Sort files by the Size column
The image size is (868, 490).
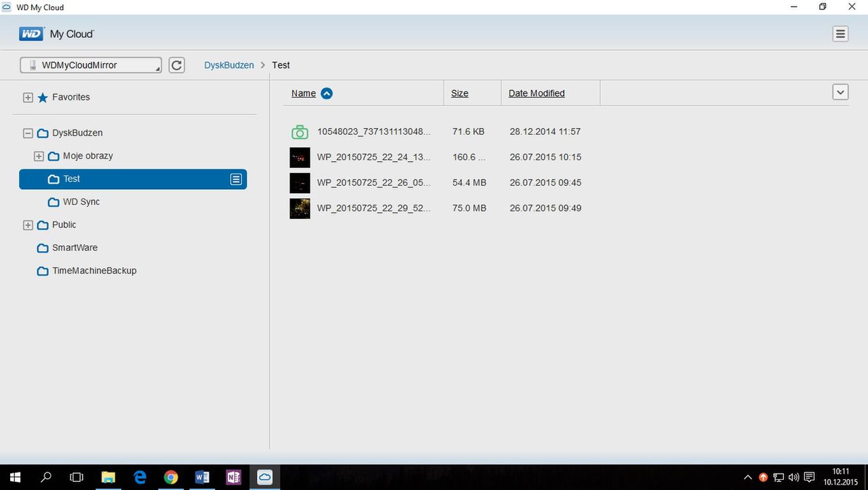pos(460,94)
